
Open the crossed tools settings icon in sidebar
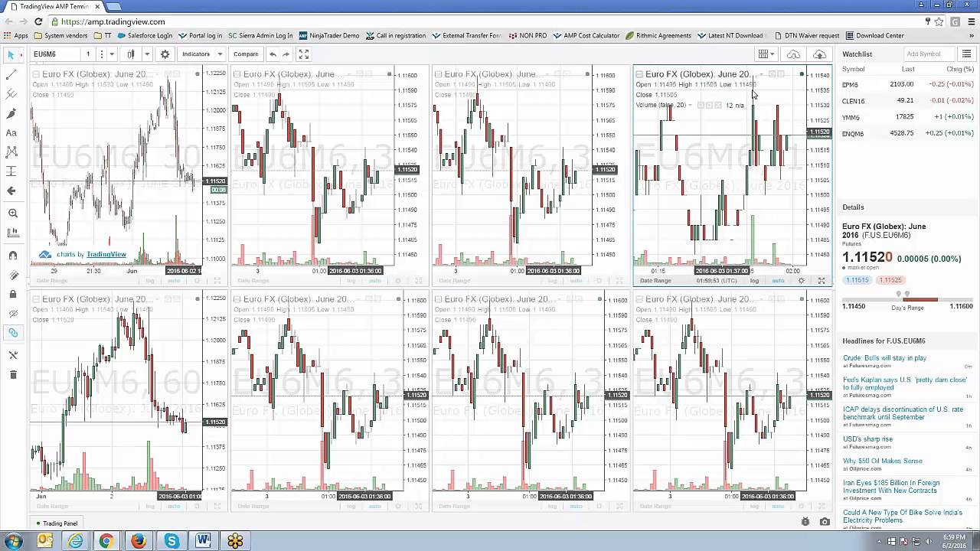pos(12,355)
